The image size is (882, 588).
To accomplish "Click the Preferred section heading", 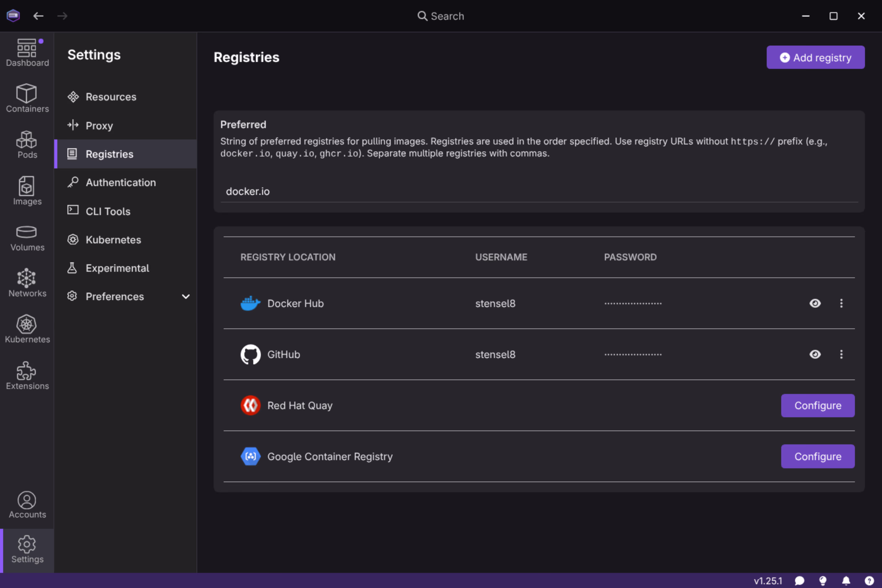I will (243, 125).
